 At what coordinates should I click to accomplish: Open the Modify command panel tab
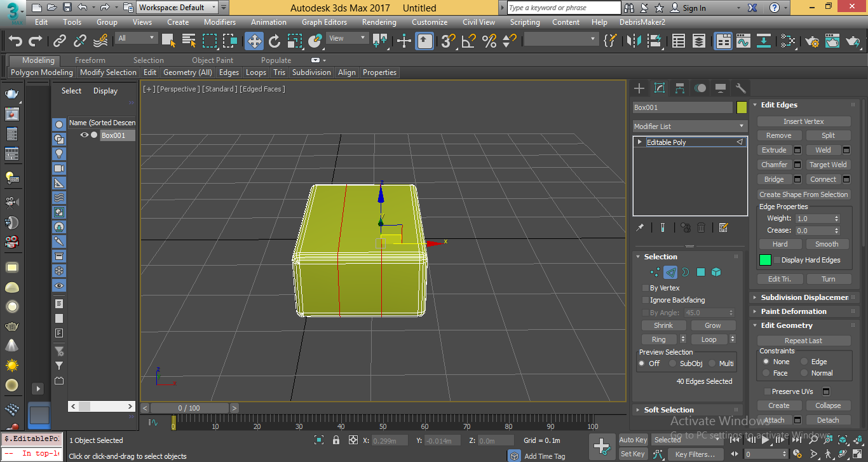coord(660,88)
